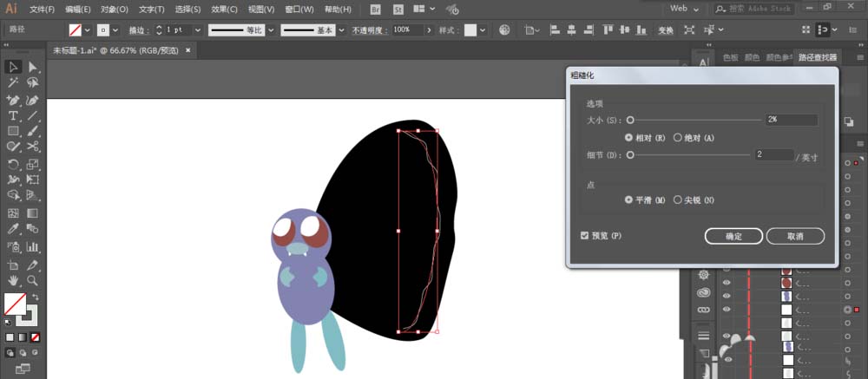Open the 对象(O) menu
The width and height of the screenshot is (868, 379).
[114, 10]
